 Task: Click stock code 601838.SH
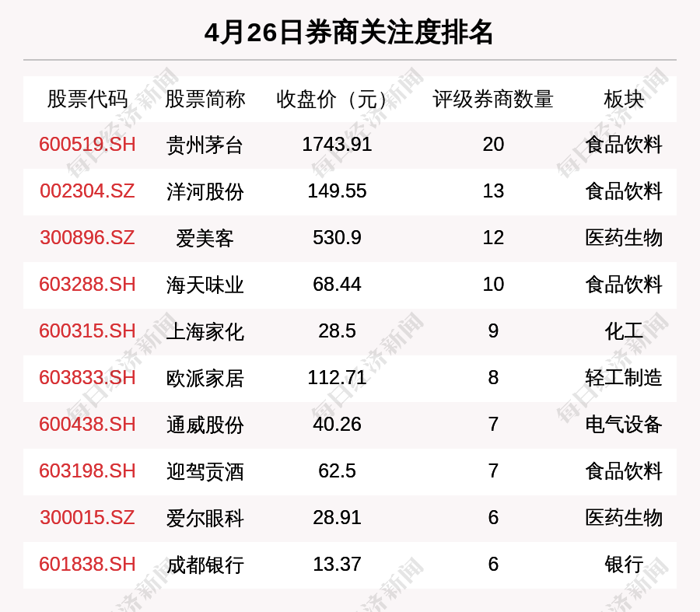(87, 565)
